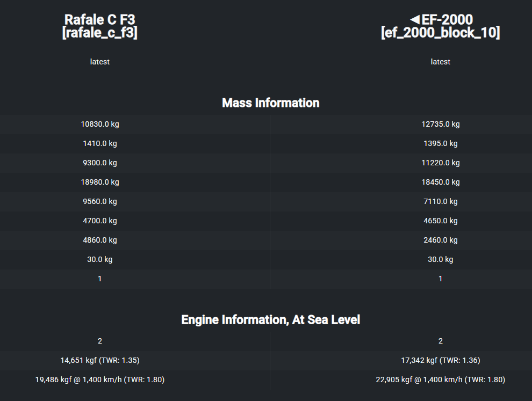The image size is (532, 401).
Task: Click the 14,651 kgf thrust entry
Action: coord(100,360)
